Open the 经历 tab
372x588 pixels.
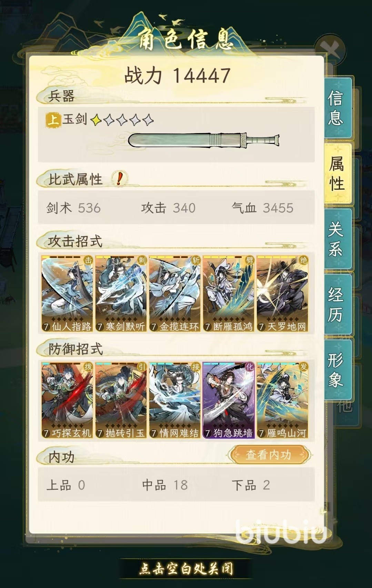click(x=338, y=304)
